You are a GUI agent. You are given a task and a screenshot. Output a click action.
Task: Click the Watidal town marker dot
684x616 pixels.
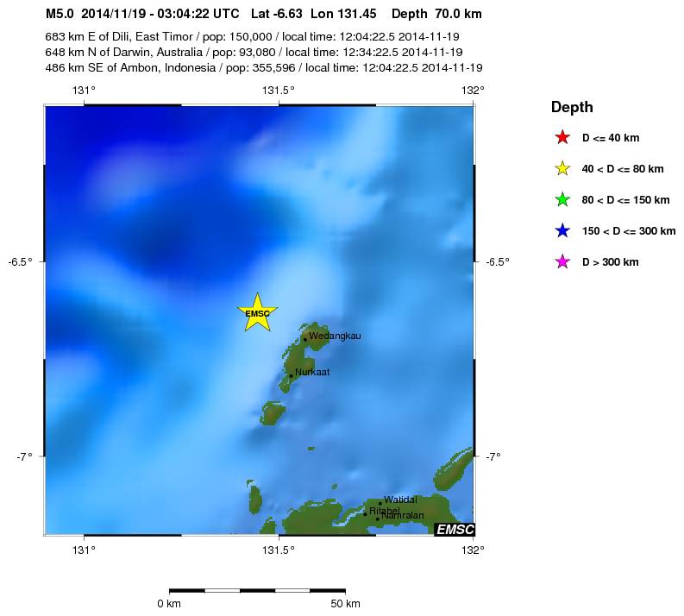pos(380,504)
